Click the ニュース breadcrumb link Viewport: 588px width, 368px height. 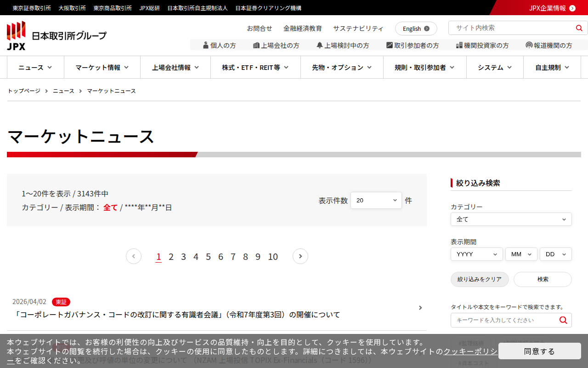63,91
